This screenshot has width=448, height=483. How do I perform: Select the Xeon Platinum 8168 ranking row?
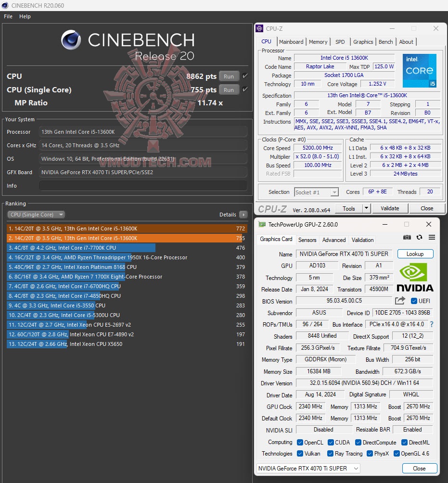click(127, 267)
